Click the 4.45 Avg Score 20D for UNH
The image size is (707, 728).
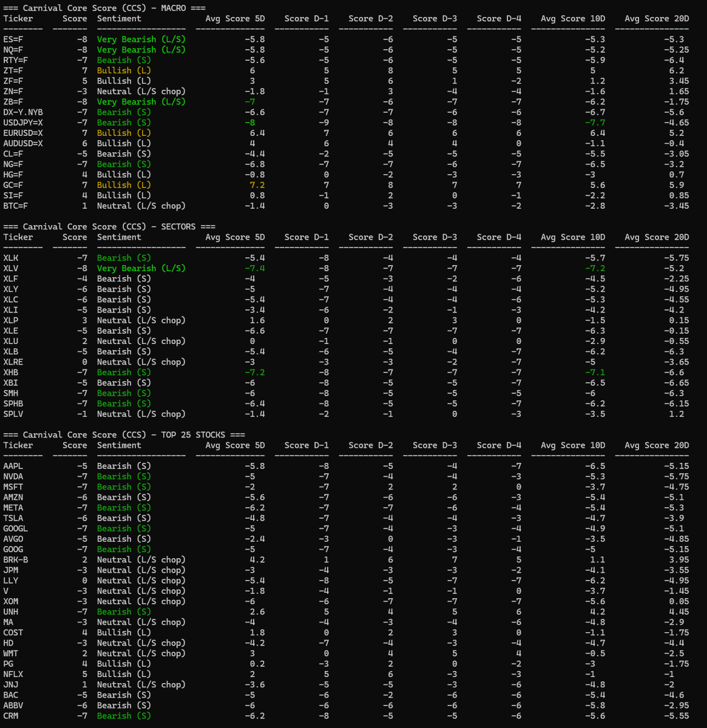(x=679, y=612)
